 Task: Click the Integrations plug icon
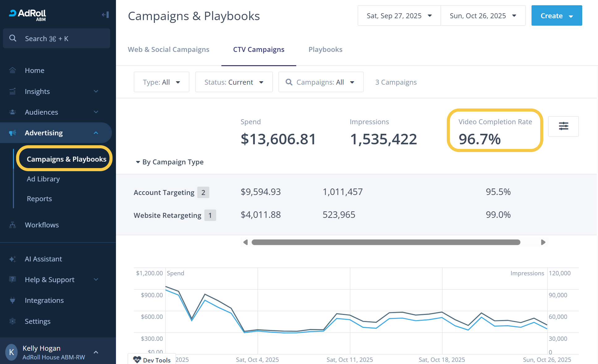pos(12,300)
